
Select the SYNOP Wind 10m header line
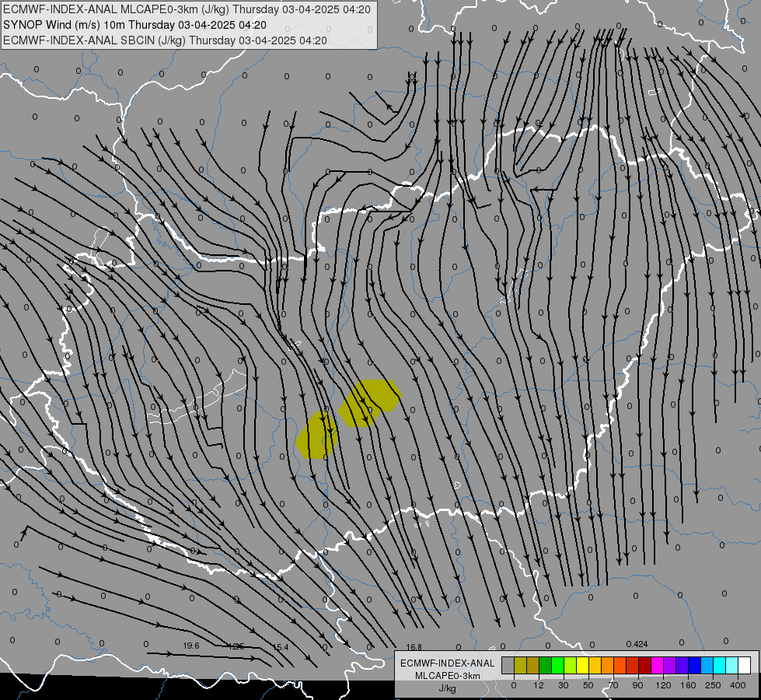tap(134, 25)
